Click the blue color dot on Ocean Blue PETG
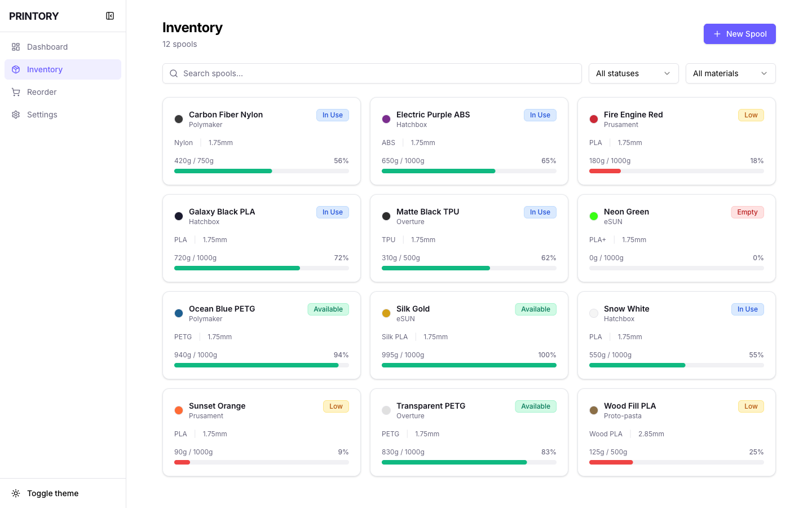 [x=179, y=313]
